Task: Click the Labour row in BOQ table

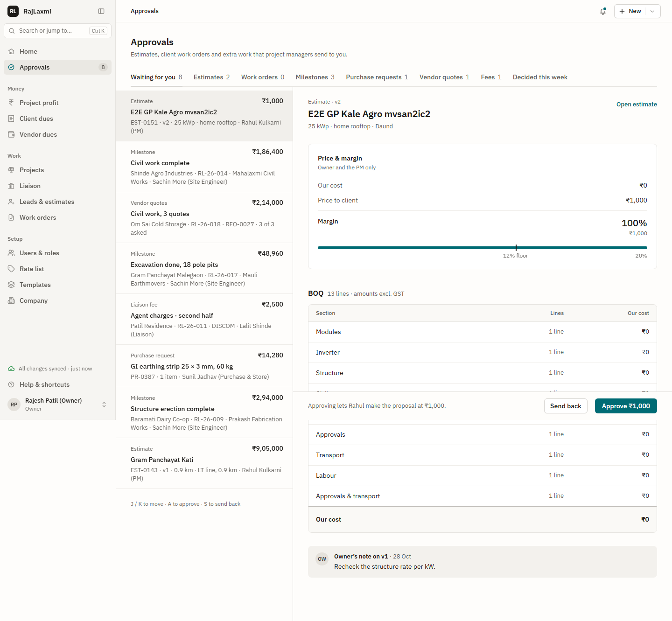Action: click(483, 475)
